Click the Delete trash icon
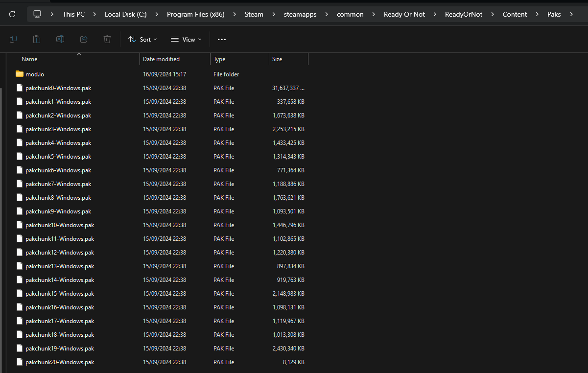Viewport: 588px width, 373px height. [107, 39]
